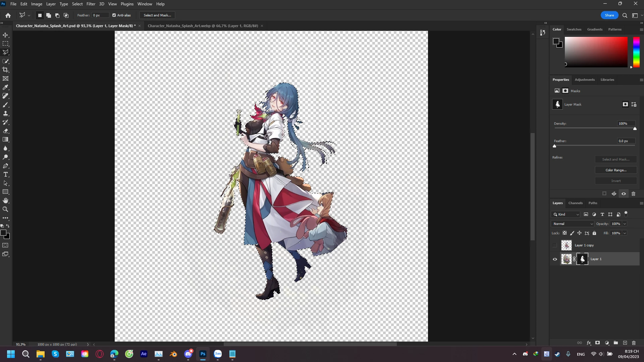Viewport: 644px width, 362px height.
Task: Open the Kind layer filter dropdown
Action: (x=566, y=215)
